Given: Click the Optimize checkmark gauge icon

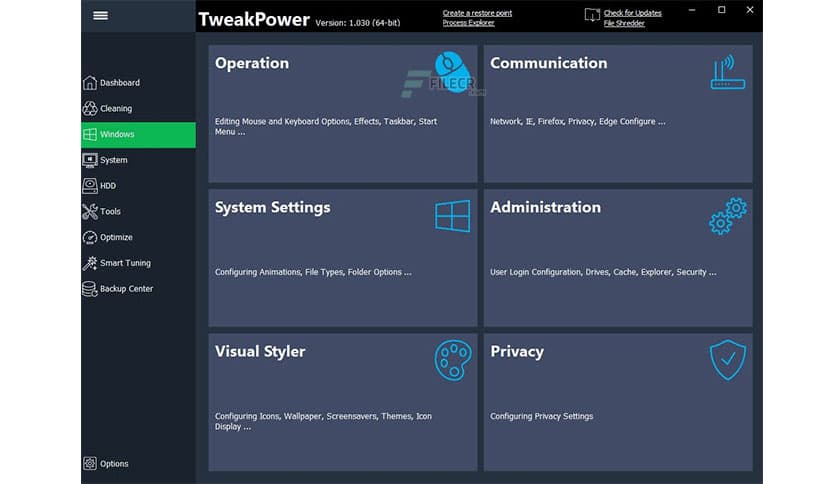Looking at the screenshot, I should [90, 237].
